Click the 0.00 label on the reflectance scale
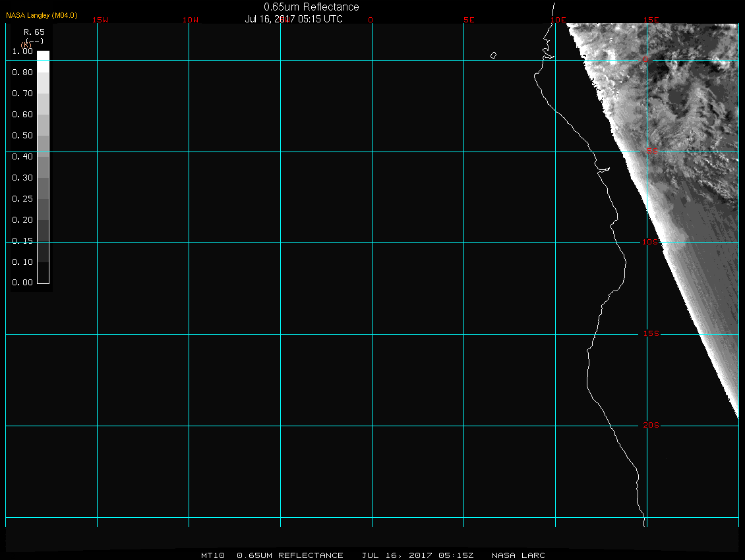 [x=22, y=283]
